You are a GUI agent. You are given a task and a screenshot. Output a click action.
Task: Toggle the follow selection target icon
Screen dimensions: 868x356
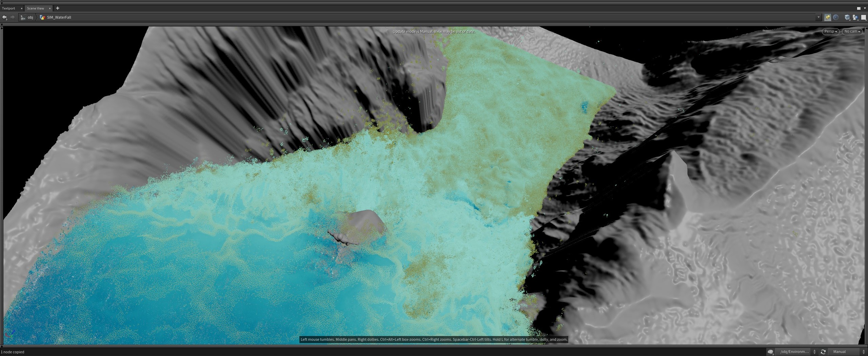[836, 18]
